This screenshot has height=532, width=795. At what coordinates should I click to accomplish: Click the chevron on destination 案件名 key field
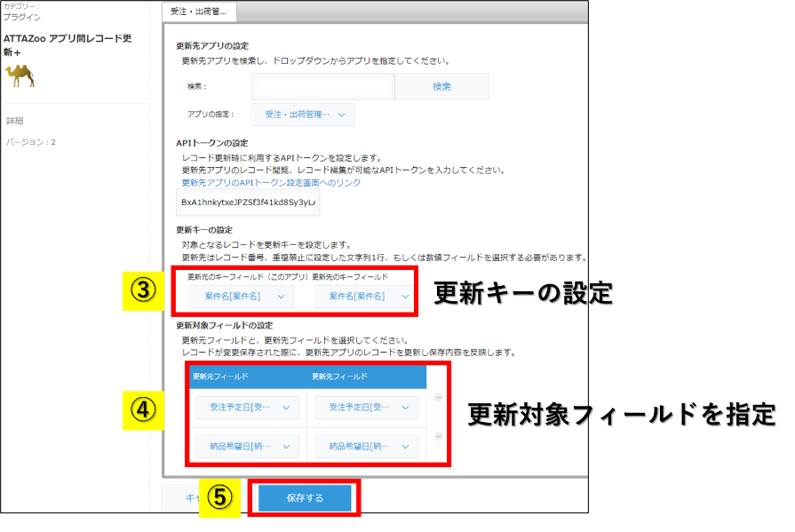click(x=405, y=294)
